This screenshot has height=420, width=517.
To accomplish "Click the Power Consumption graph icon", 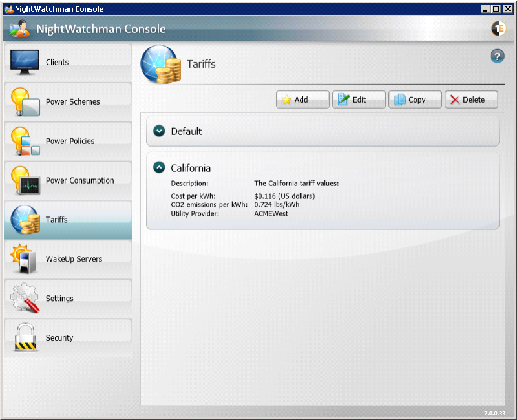I will pos(25,180).
